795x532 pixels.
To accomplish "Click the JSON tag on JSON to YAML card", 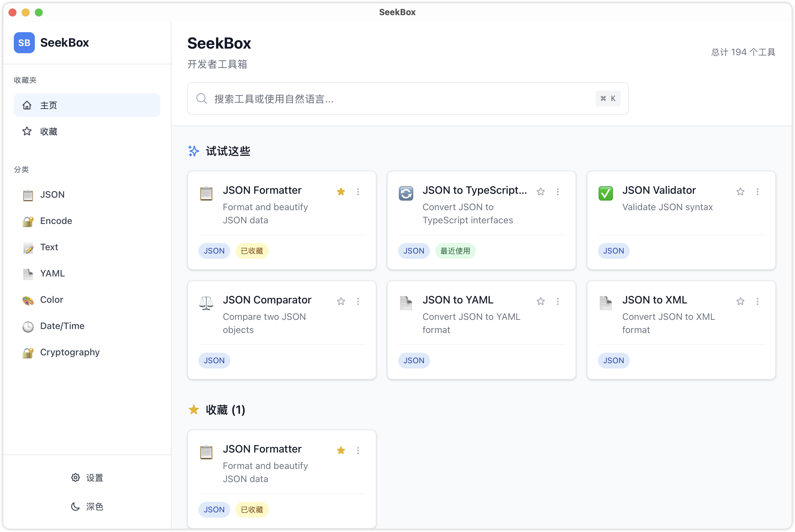I will click(414, 360).
